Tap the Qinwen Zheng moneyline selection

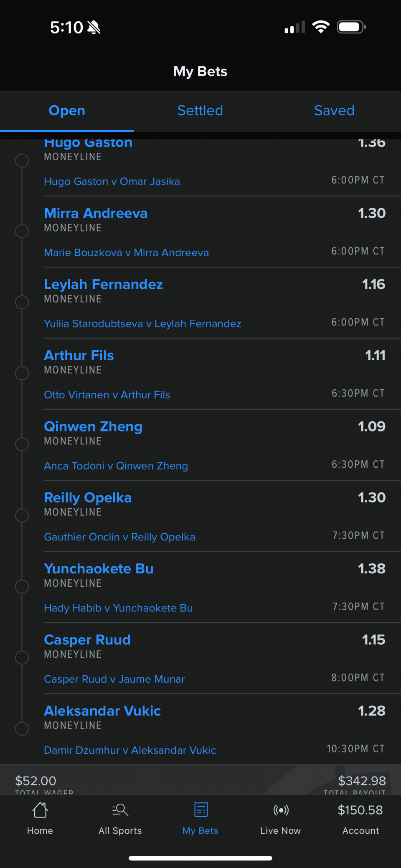pyautogui.click(x=93, y=426)
